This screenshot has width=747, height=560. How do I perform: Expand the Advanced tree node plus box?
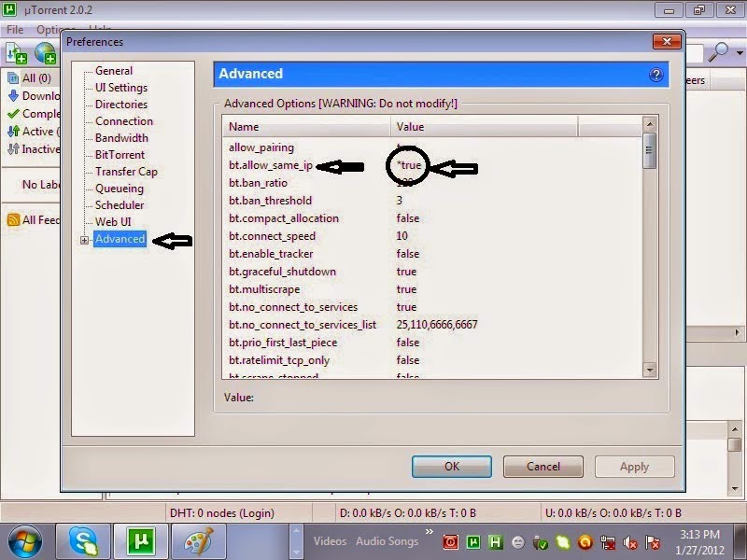[84, 240]
